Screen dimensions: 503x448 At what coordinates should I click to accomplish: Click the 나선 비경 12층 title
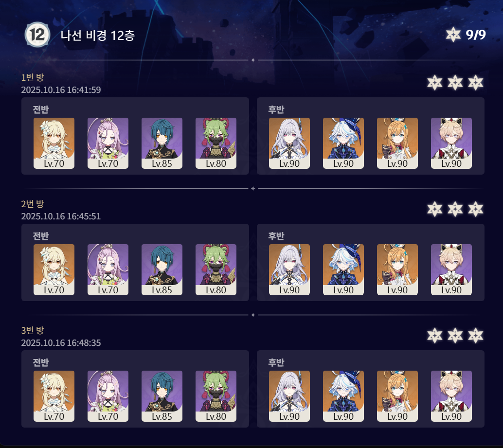coord(97,36)
